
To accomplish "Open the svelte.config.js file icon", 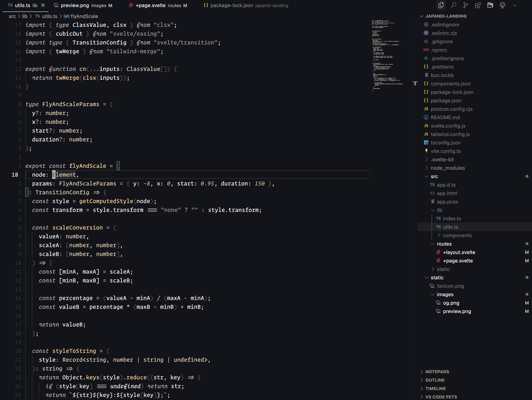I will [426, 126].
